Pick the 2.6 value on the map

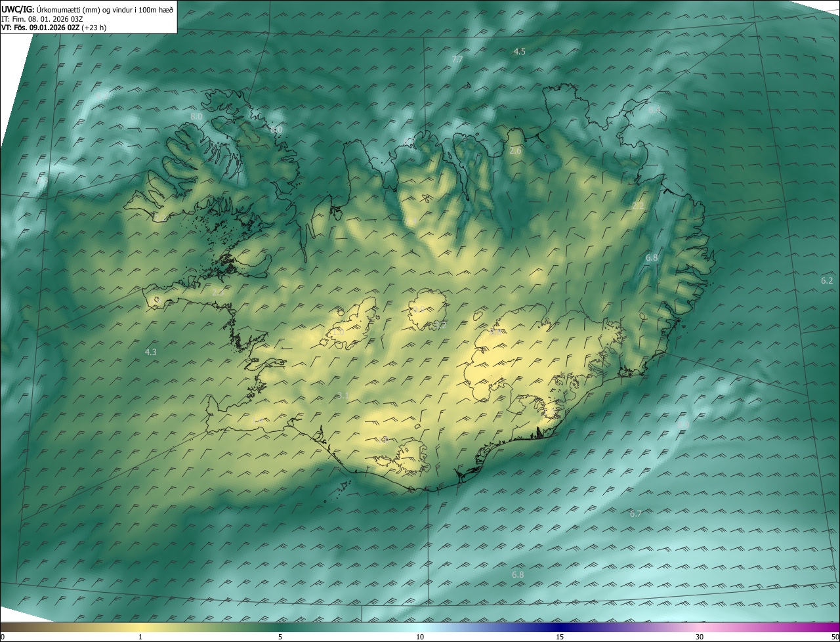[515, 151]
